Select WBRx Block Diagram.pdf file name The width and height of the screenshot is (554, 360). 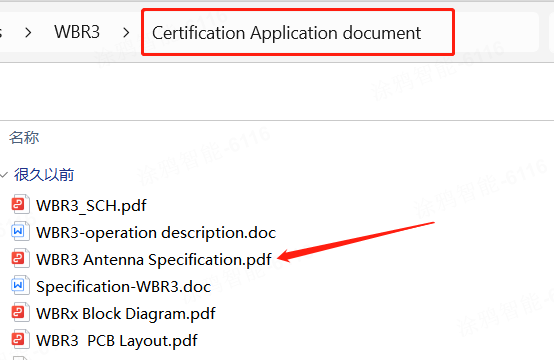pos(126,314)
